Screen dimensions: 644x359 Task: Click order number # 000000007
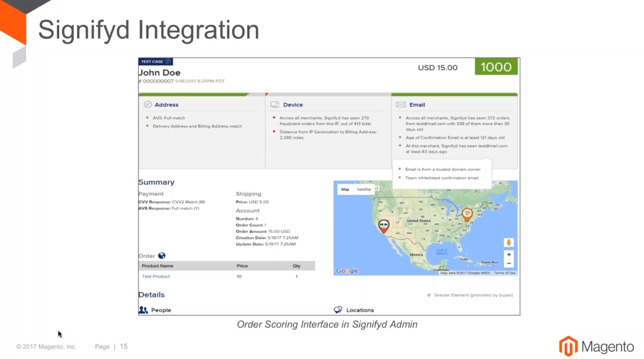[x=156, y=81]
